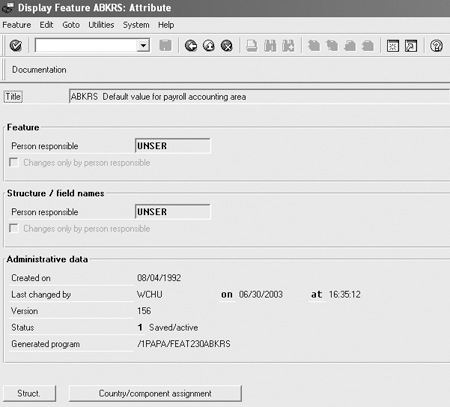The height and width of the screenshot is (407, 450).
Task: Click the Title field with ABKRS text
Action: pos(259,97)
